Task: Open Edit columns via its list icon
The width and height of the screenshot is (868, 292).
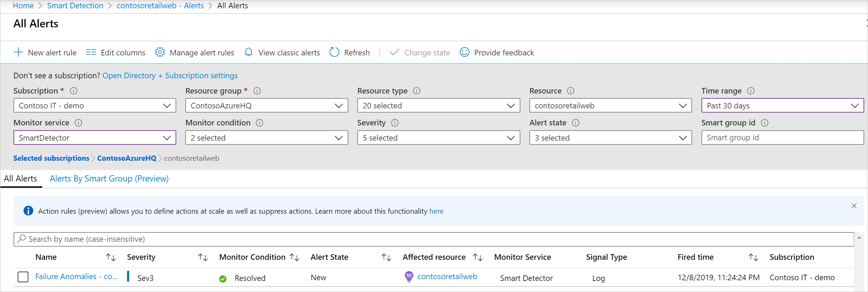Action: [x=91, y=52]
